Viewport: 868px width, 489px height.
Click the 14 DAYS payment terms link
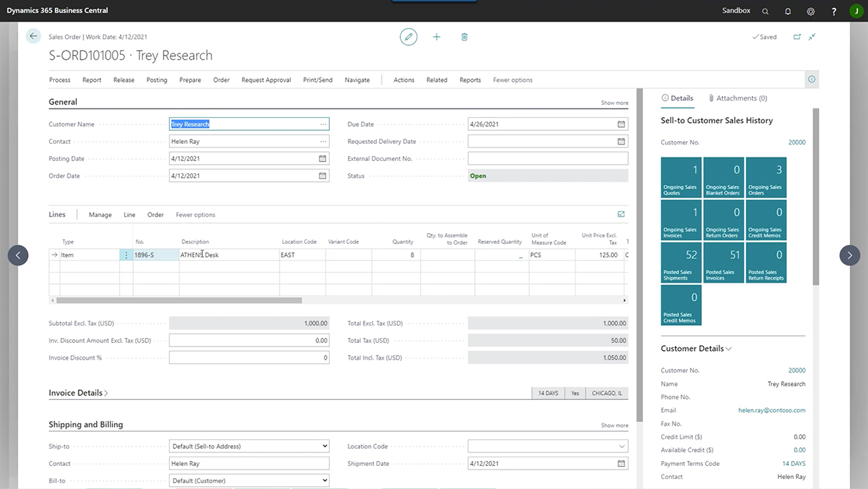click(x=794, y=464)
